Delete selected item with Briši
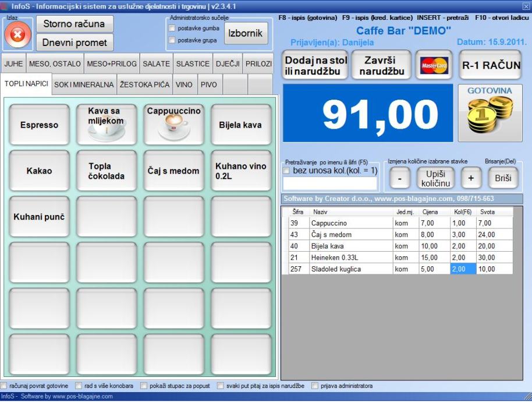 coord(503,178)
